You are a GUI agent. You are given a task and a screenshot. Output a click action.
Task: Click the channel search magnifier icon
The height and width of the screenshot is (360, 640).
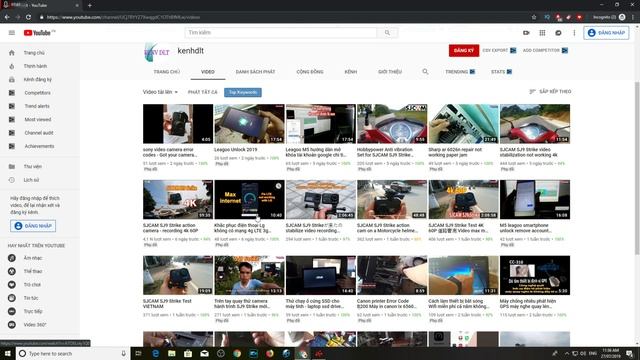(x=425, y=71)
